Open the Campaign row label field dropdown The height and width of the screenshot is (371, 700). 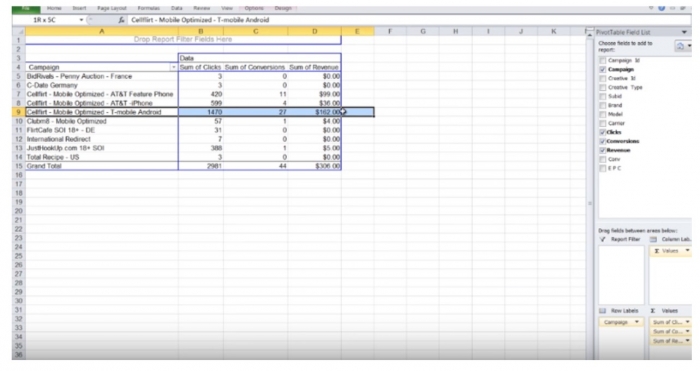[x=637, y=322]
